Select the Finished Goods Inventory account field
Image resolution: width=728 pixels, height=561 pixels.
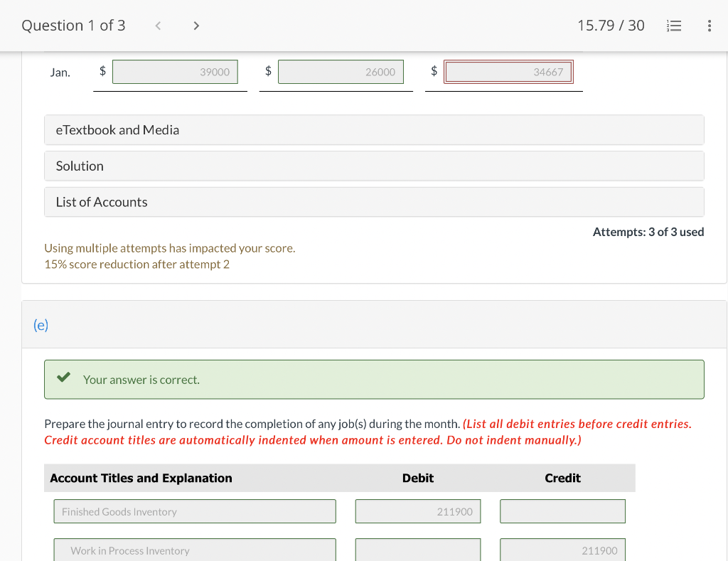coord(195,511)
